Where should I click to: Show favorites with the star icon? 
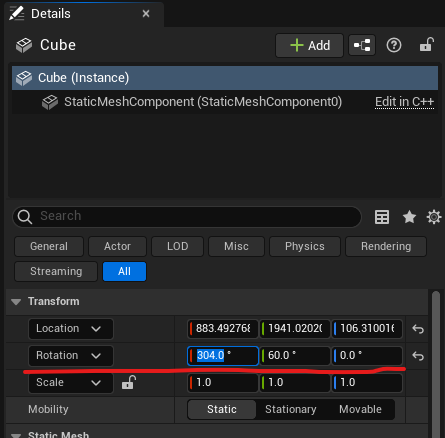click(x=409, y=217)
